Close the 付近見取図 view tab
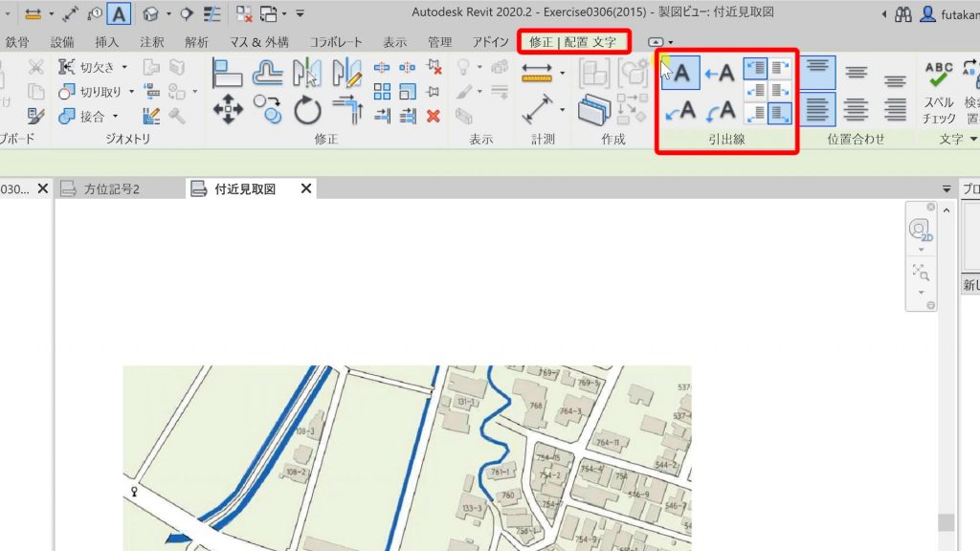 point(304,188)
